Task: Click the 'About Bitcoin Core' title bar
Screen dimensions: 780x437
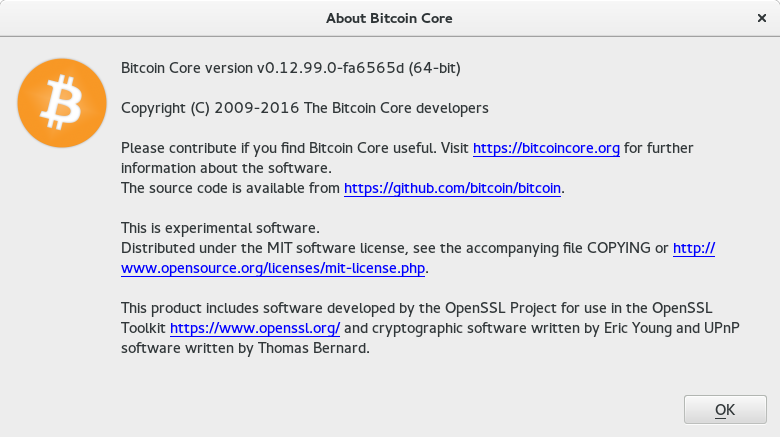Action: [x=389, y=18]
